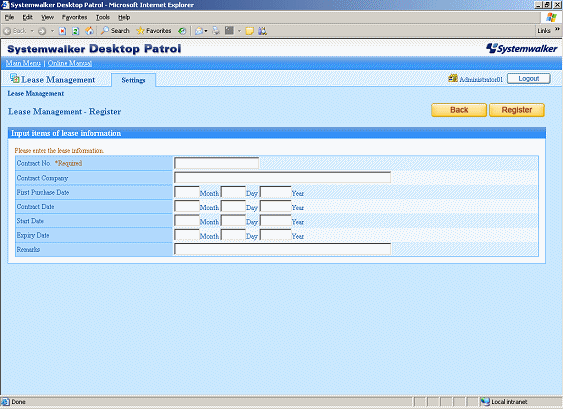The image size is (563, 409).
Task: Click the Administrator01 user icon
Action: tap(453, 78)
